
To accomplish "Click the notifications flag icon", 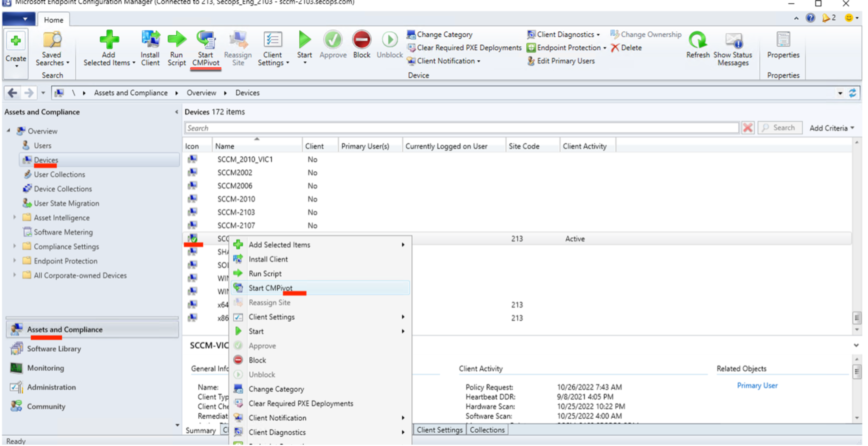I will (x=826, y=18).
